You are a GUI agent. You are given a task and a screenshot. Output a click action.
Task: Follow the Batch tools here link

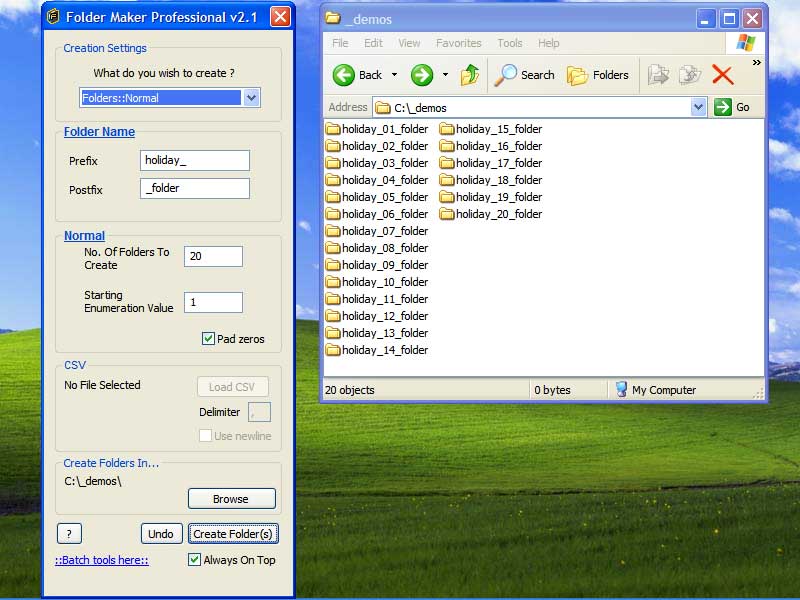(x=101, y=560)
